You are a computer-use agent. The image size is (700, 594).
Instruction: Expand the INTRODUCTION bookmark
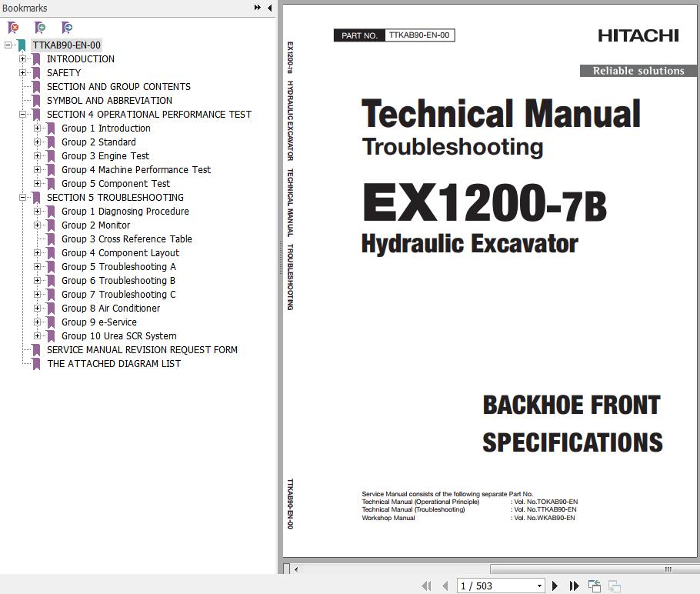tap(23, 59)
